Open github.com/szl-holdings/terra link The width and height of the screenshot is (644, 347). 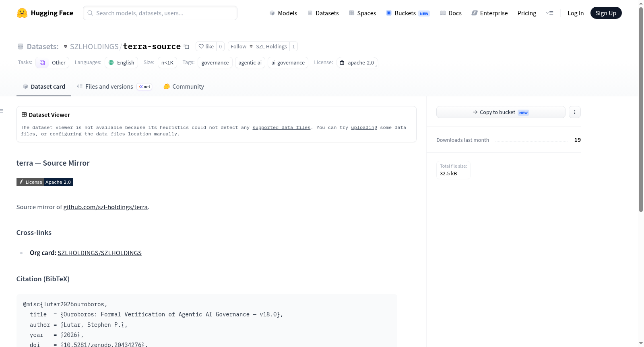click(x=105, y=207)
